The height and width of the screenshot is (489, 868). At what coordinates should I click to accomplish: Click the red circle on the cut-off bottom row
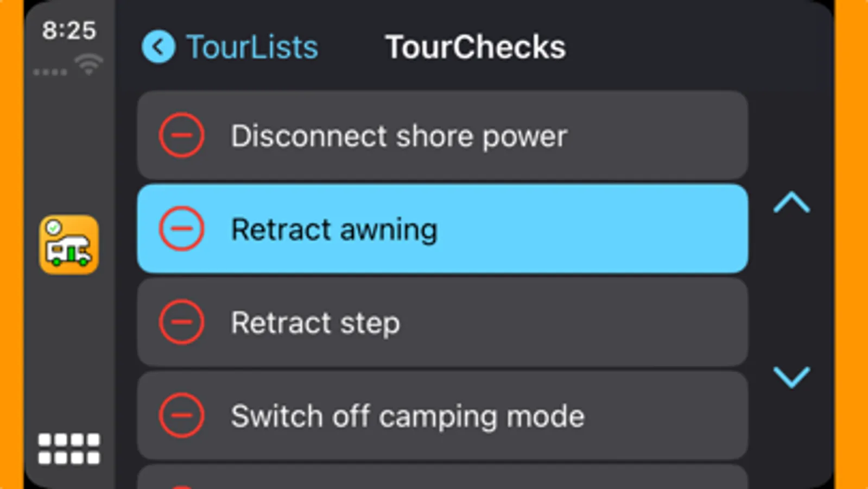point(182,486)
